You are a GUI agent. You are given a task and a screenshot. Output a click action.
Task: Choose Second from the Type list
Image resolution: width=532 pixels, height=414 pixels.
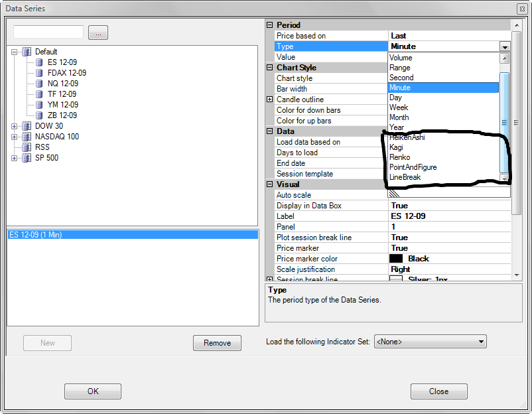(444, 78)
